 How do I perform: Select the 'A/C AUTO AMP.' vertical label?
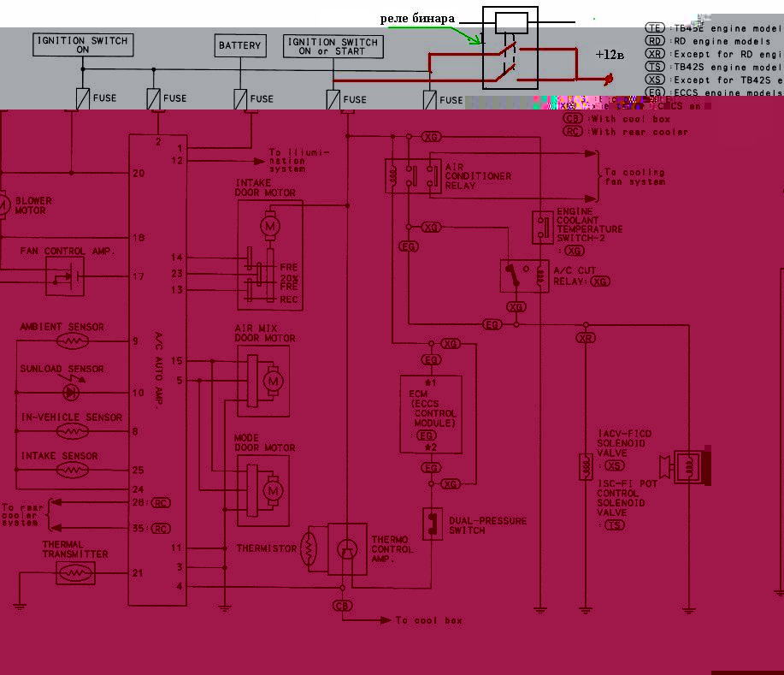click(x=158, y=370)
